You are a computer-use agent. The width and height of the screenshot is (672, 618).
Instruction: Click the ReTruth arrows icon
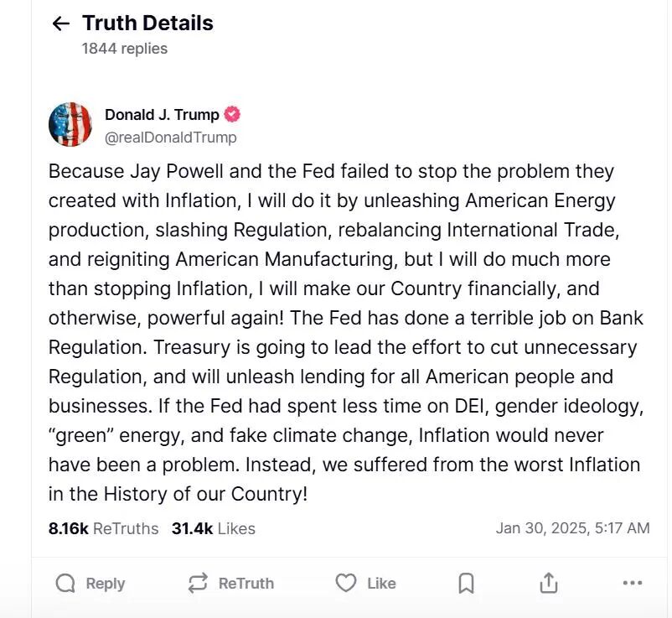point(198,584)
